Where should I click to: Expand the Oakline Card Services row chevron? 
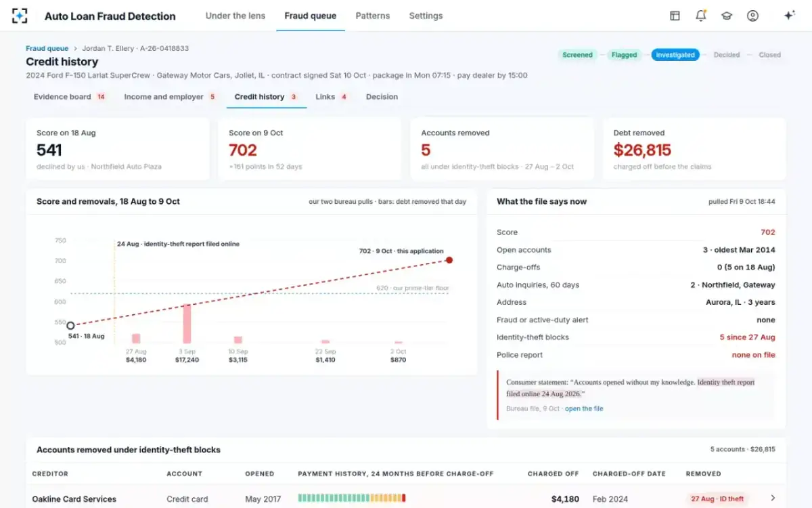(x=773, y=499)
